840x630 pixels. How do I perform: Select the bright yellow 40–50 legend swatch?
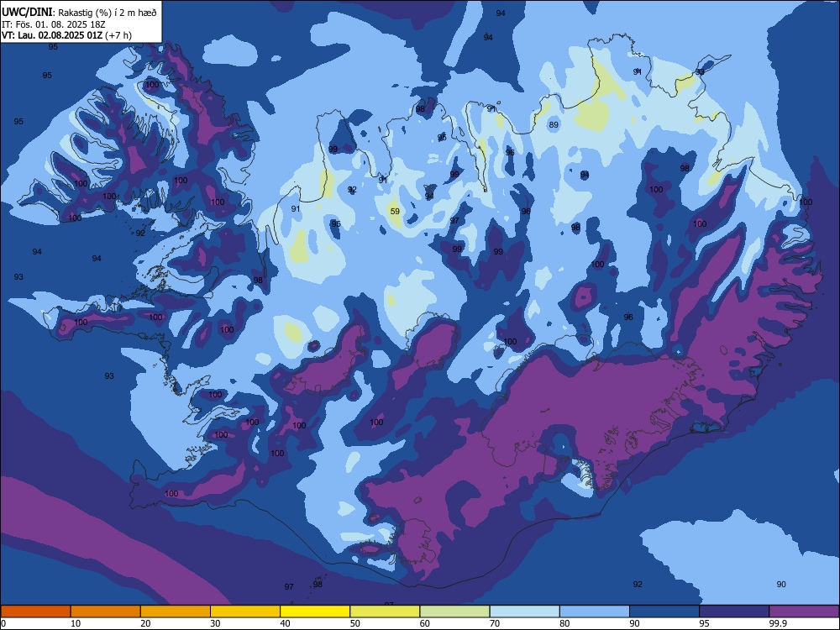pyautogui.click(x=315, y=612)
